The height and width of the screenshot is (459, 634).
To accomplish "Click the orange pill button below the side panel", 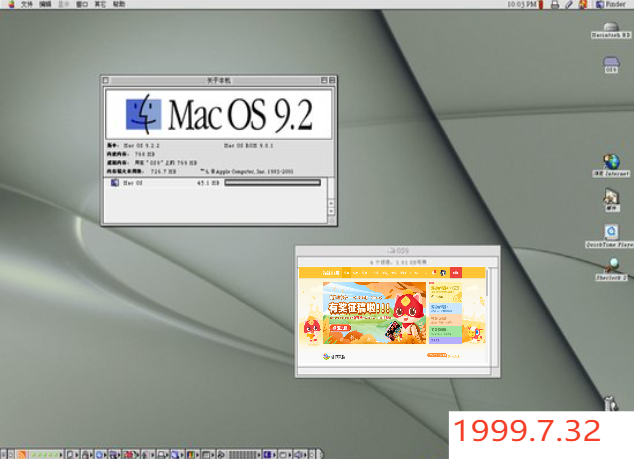I will (x=437, y=355).
